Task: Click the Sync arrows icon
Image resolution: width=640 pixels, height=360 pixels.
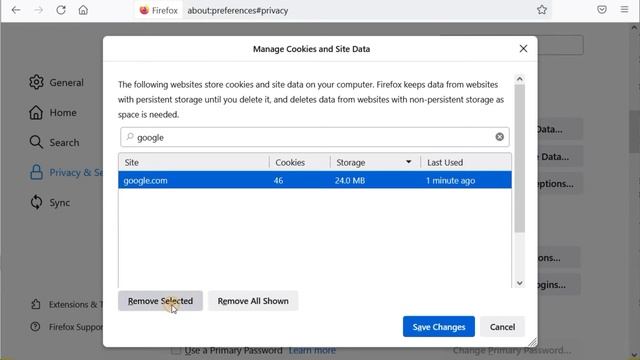Action: 36,202
